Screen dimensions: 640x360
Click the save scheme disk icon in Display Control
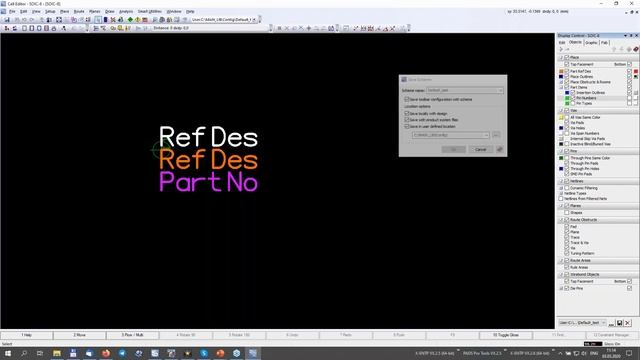(x=619, y=323)
